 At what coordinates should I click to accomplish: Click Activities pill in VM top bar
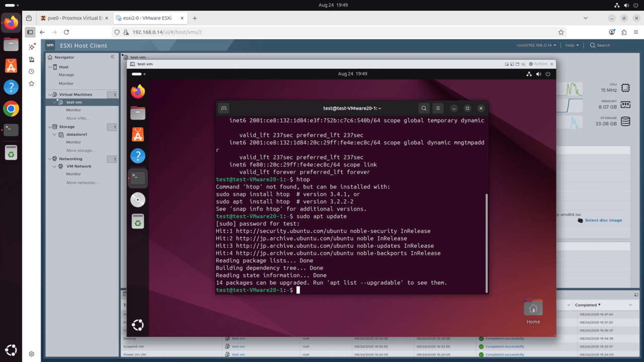coord(138,74)
